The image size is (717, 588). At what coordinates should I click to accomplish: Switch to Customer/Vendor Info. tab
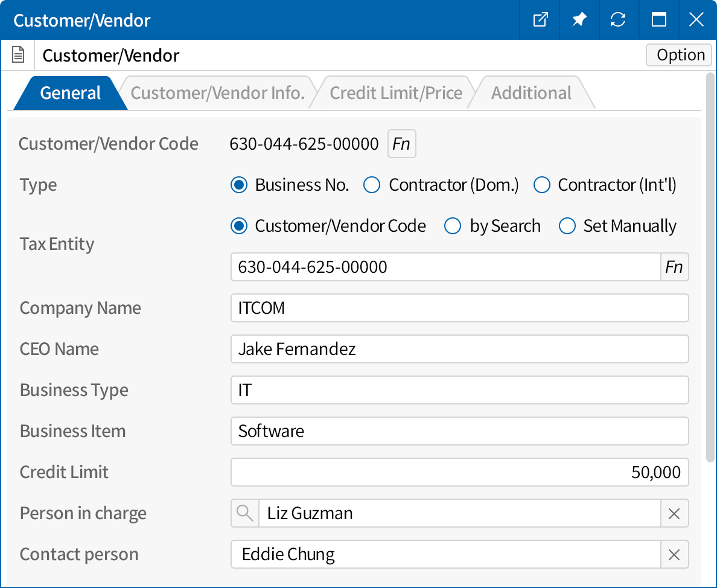click(x=217, y=93)
